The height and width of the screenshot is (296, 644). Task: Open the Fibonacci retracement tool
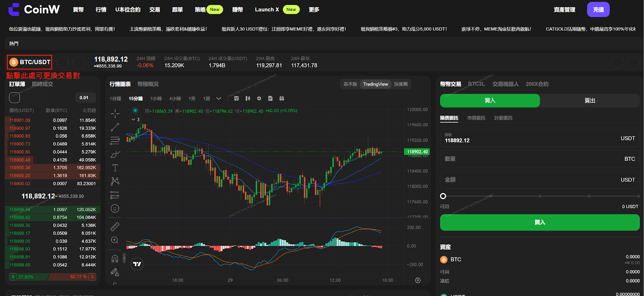pyautogui.click(x=115, y=141)
